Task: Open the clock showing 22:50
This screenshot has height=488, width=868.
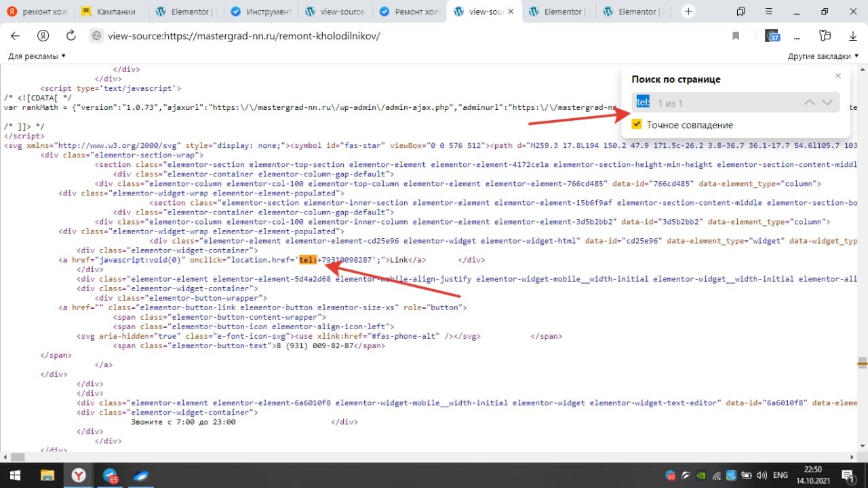Action: point(812,475)
